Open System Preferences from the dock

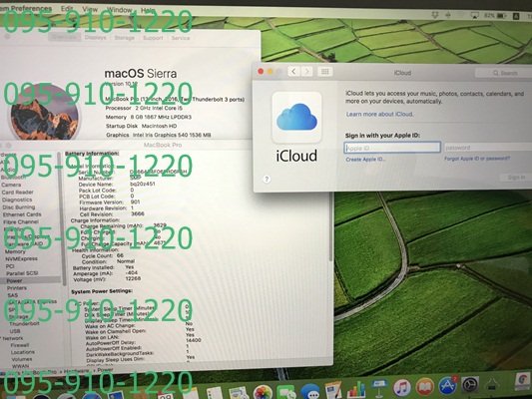470,385
